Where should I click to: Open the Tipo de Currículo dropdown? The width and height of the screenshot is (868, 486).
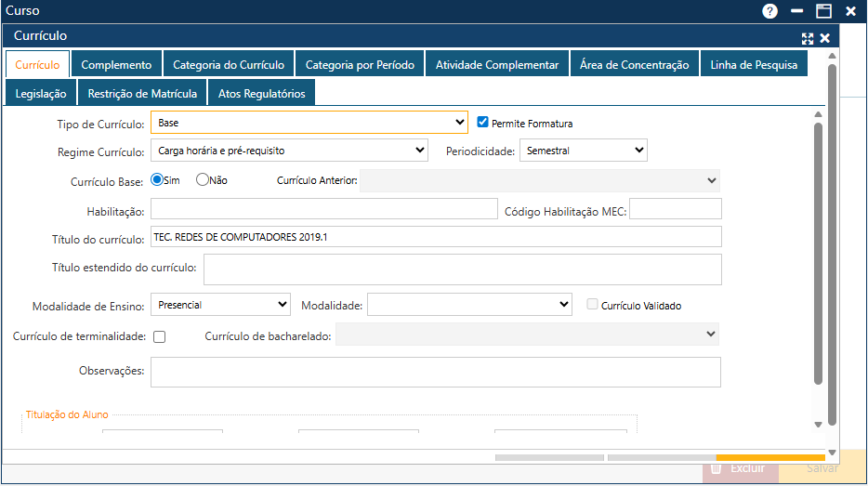309,123
